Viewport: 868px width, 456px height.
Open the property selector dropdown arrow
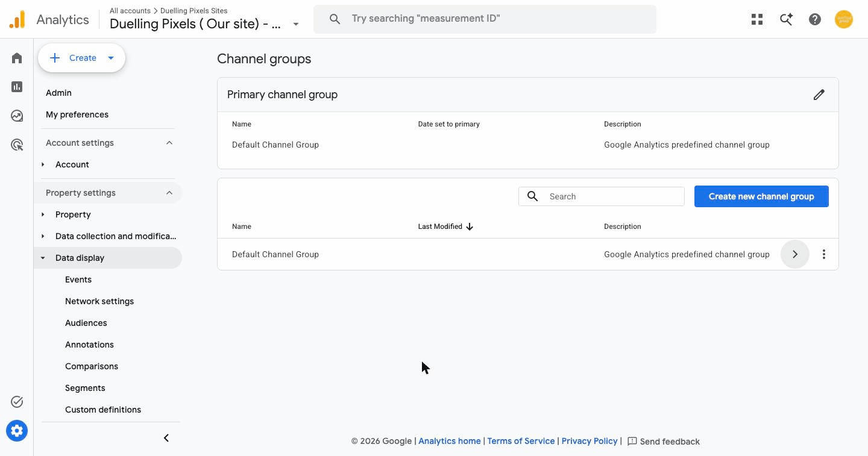296,25
